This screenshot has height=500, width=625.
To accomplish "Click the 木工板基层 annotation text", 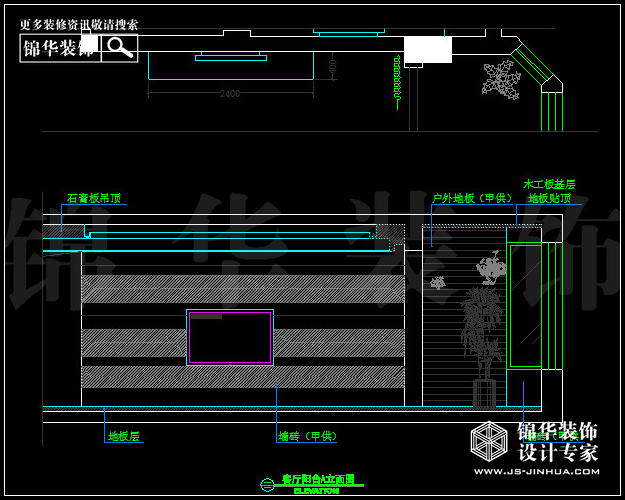I will tap(549, 185).
